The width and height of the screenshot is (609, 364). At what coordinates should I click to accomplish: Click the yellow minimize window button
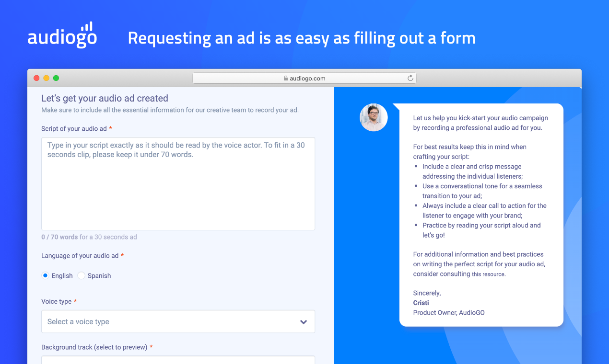tap(46, 78)
